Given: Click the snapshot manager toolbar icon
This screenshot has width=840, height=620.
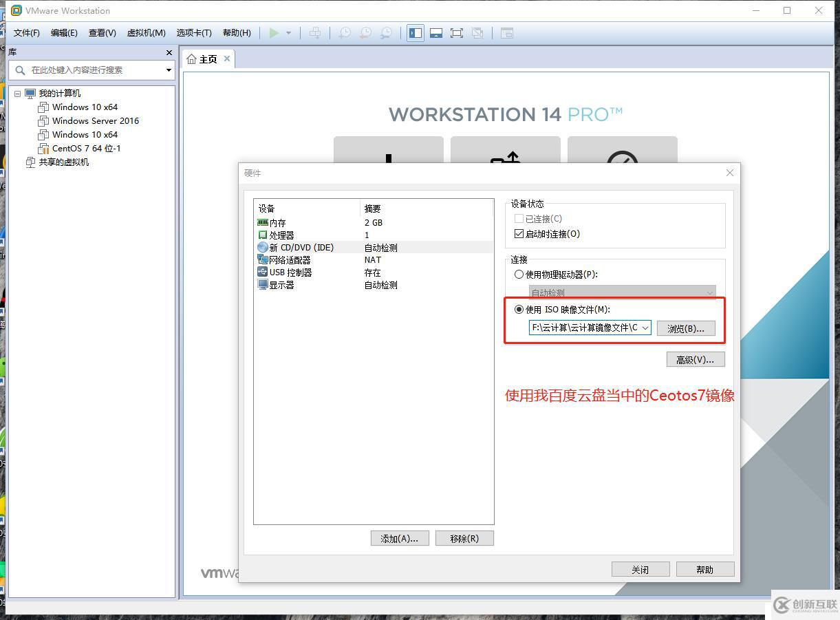Looking at the screenshot, I should [x=387, y=33].
